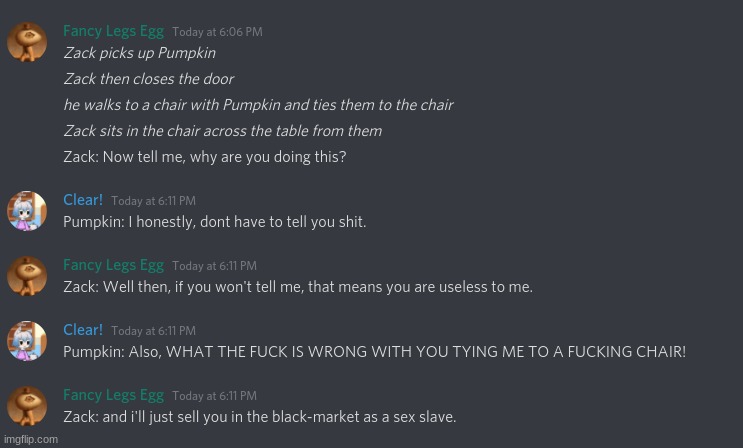Open Fancy Legs Egg avatar on last message
743x448 pixels.
(27, 406)
